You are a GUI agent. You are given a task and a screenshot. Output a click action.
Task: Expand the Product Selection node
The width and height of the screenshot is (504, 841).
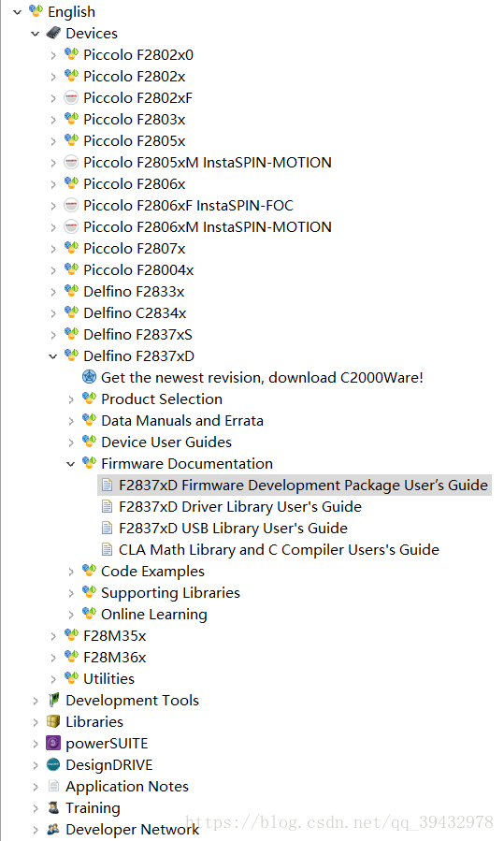71,399
